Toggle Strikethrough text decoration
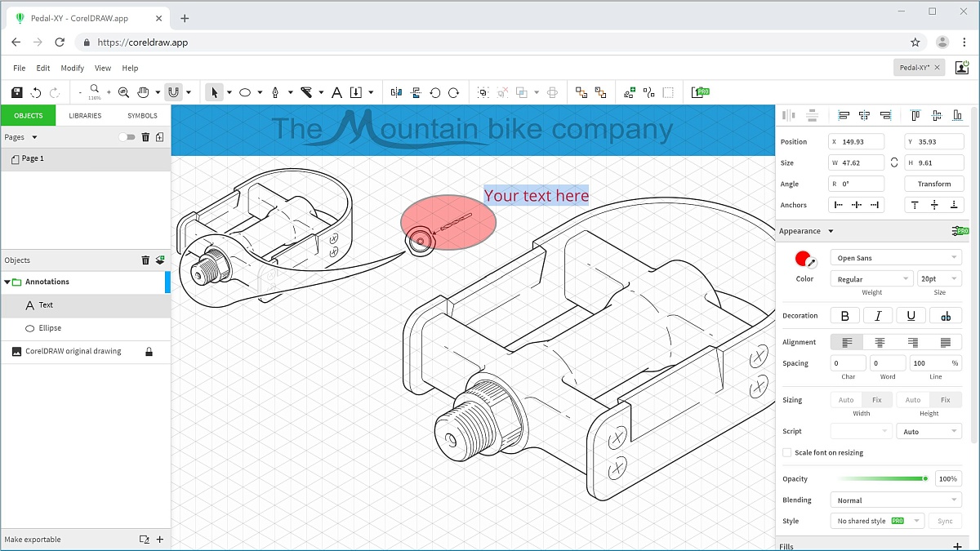Screen dimensions: 980x551 pyautogui.click(x=946, y=316)
